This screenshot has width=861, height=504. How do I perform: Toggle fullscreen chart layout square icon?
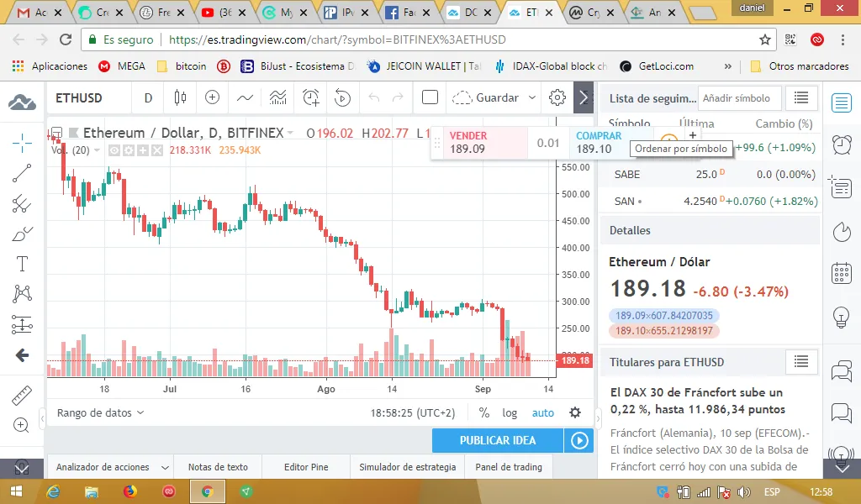click(x=430, y=97)
